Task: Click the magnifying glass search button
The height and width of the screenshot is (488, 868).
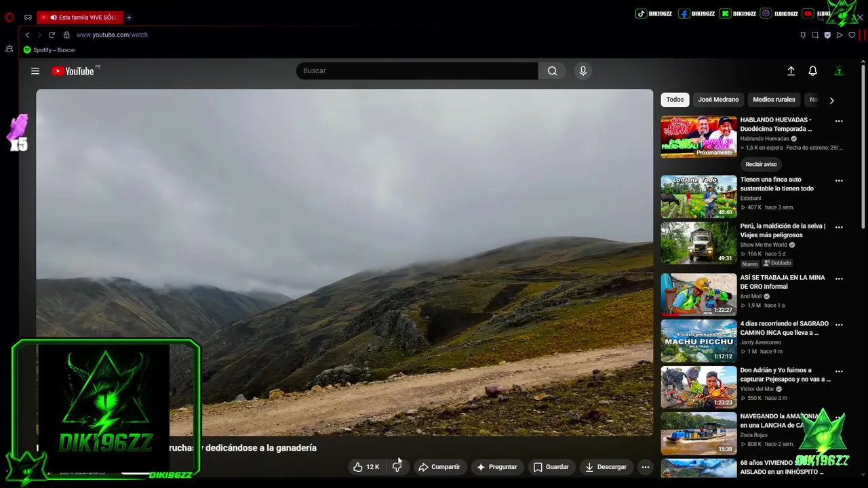Action: coord(552,70)
